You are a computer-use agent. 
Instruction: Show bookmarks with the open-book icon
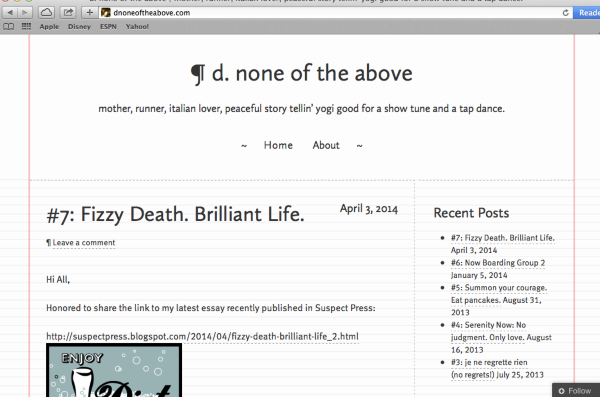pos(8,26)
